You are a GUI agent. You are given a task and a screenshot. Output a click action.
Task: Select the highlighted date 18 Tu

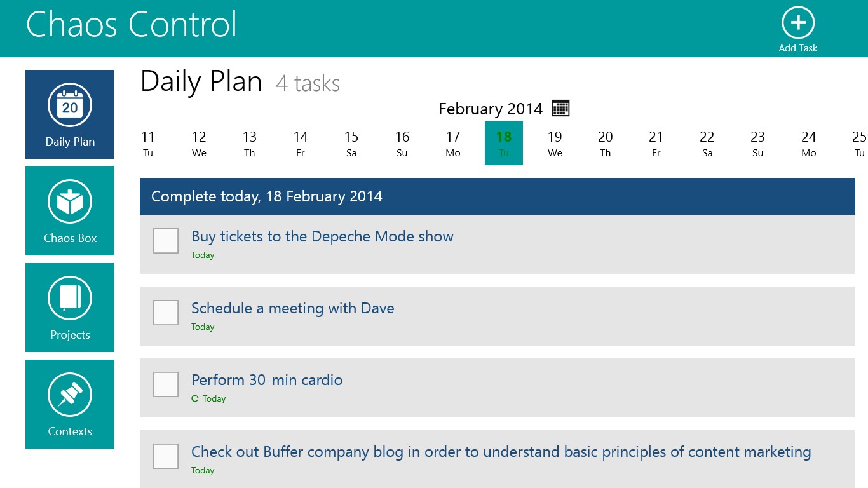[504, 144]
